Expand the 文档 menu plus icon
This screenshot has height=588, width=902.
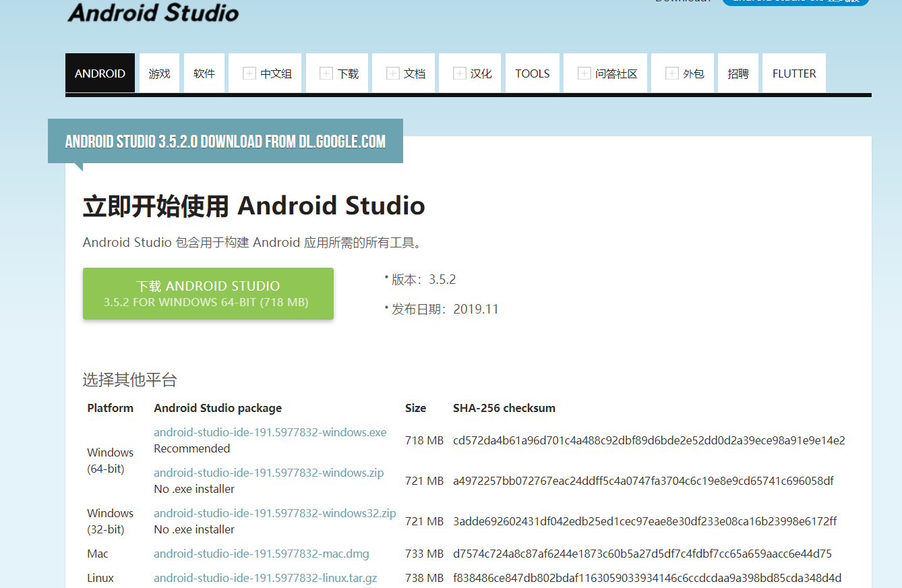(x=393, y=73)
